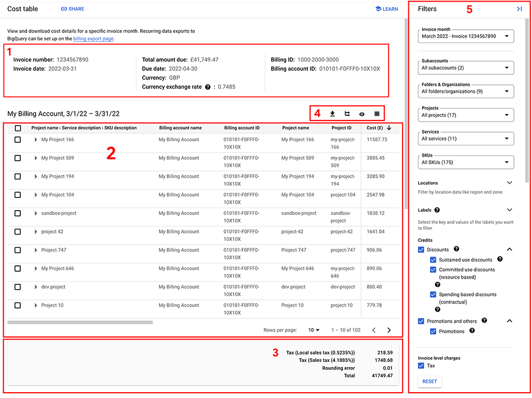Check the Project 747 row checkbox

tap(18, 250)
